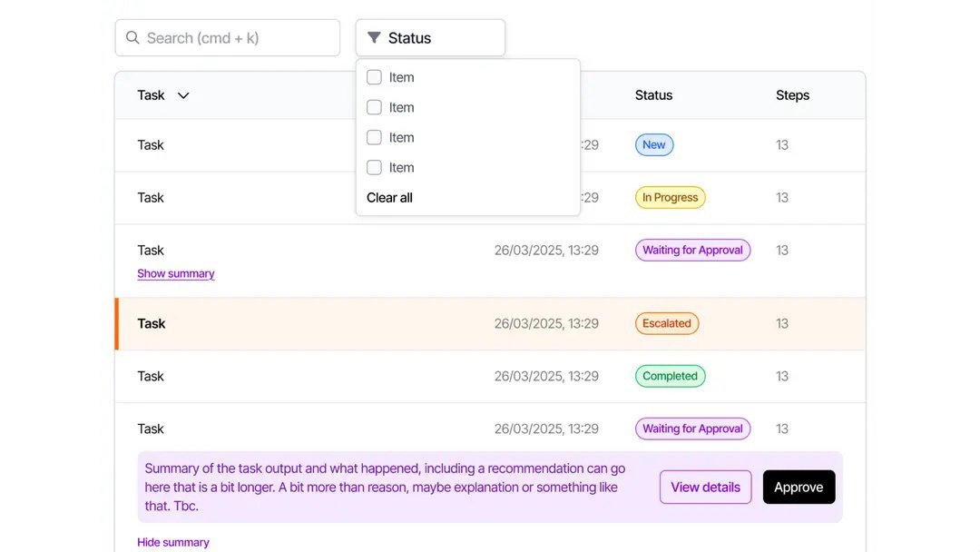
Task: Click the search magnifier icon
Action: (x=132, y=37)
